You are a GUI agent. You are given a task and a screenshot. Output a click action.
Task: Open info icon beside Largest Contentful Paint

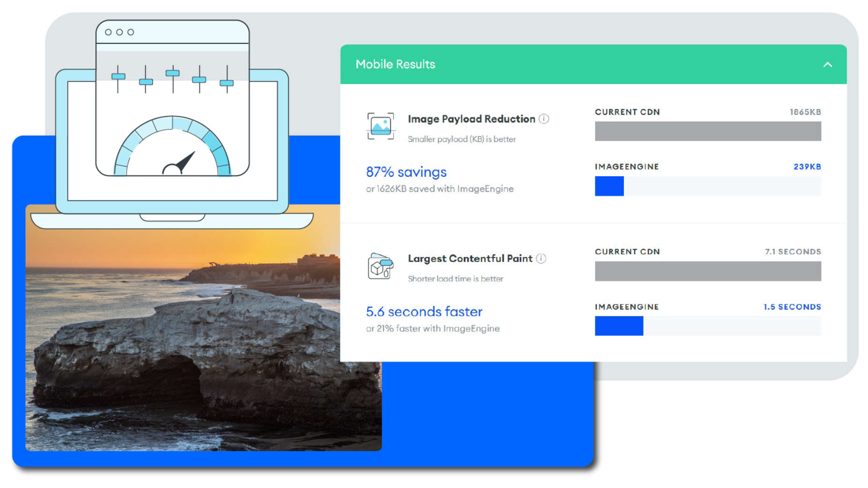tap(541, 258)
